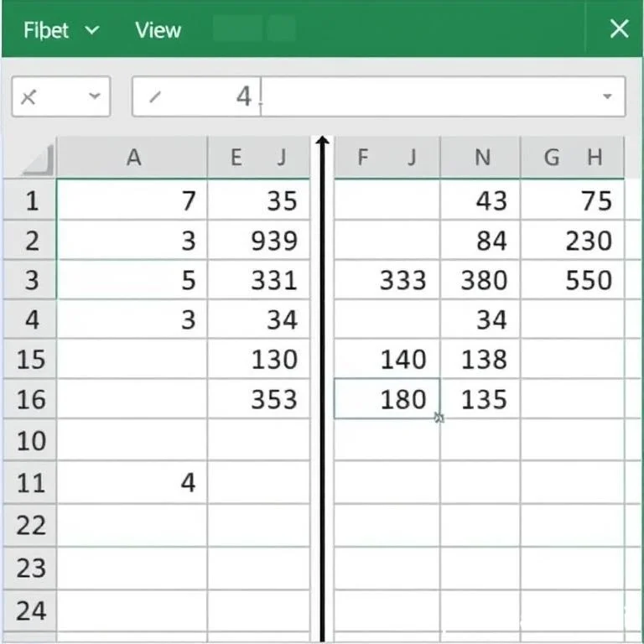Expand the name box dropdown arrow
Screen dimensions: 644x644
[94, 97]
